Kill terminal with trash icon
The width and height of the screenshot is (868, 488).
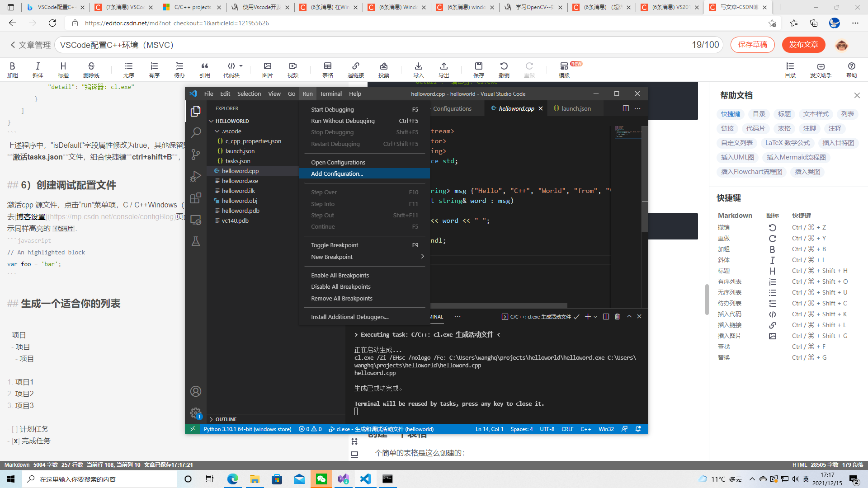click(617, 317)
